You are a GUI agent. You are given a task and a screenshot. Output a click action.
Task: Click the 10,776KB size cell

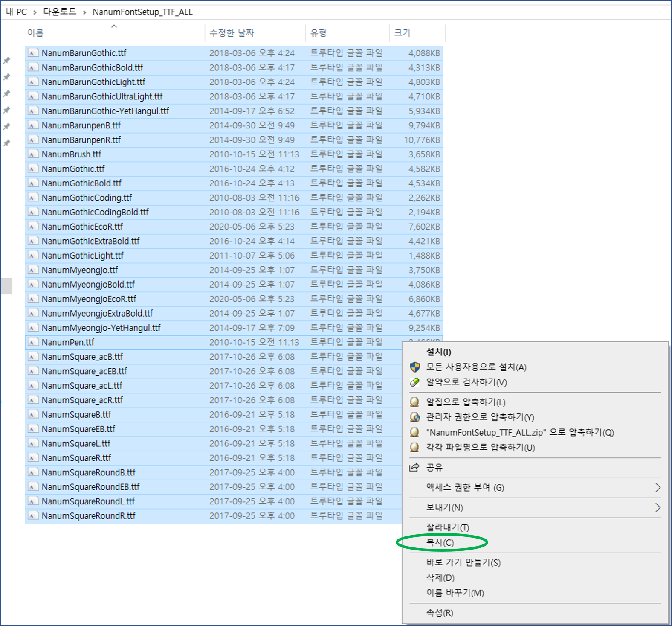click(422, 140)
